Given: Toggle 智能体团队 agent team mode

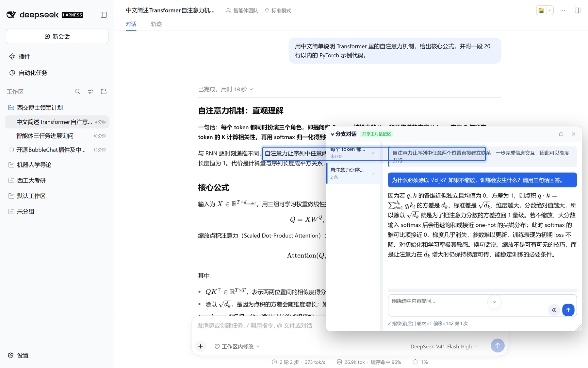Looking at the screenshot, I should [242, 10].
